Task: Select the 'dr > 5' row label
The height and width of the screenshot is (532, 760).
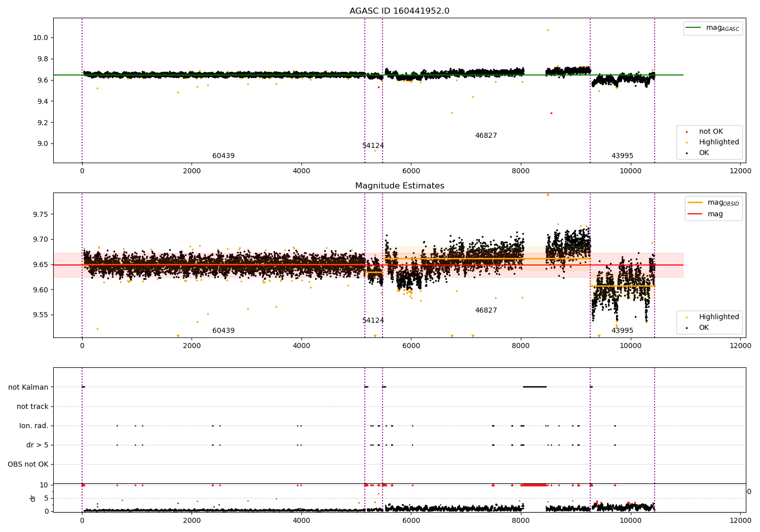Action: 37,445
